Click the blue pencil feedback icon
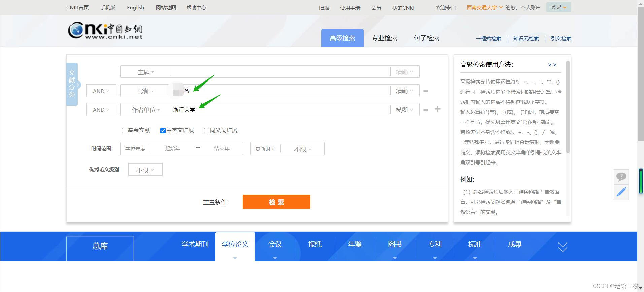This screenshot has width=644, height=292. [x=621, y=192]
